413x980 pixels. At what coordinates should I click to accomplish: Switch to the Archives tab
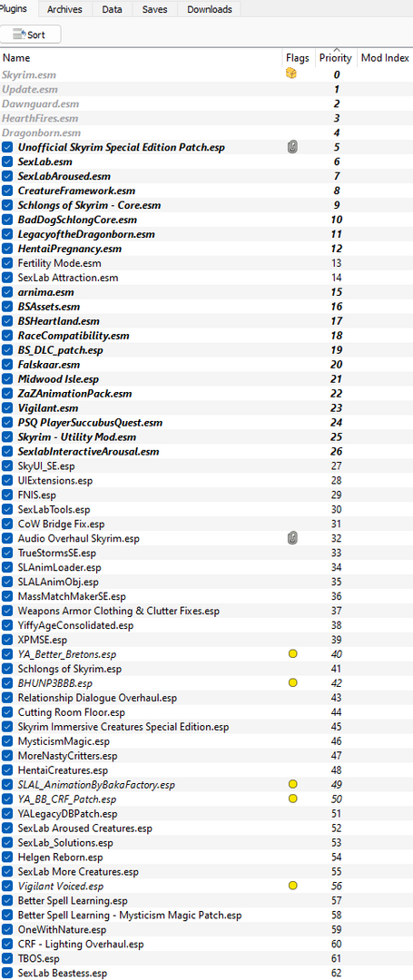click(65, 9)
